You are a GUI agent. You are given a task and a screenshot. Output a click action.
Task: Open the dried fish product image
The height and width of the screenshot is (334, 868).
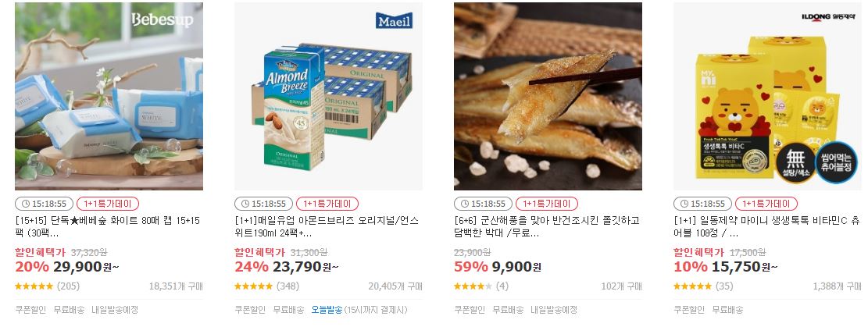click(548, 96)
